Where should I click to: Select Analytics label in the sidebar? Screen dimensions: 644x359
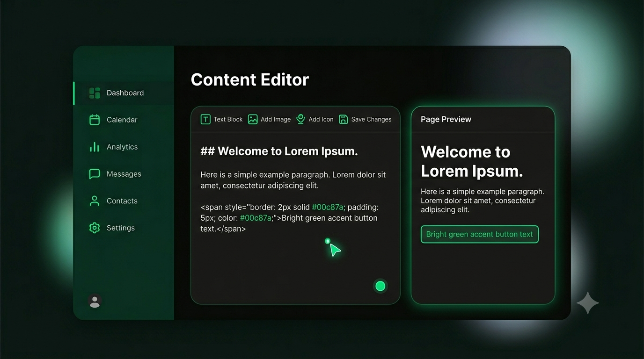122,147
